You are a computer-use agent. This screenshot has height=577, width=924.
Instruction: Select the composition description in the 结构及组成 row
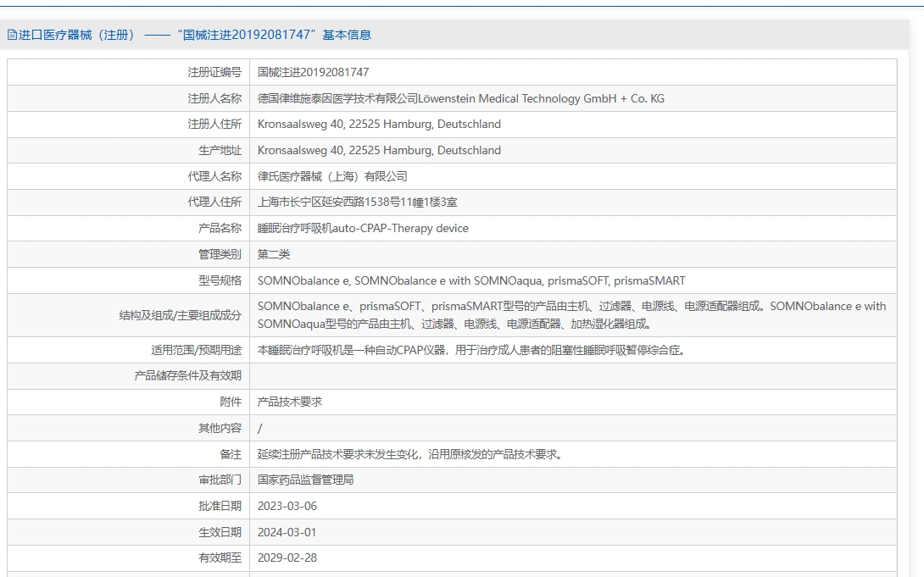pyautogui.click(x=571, y=315)
